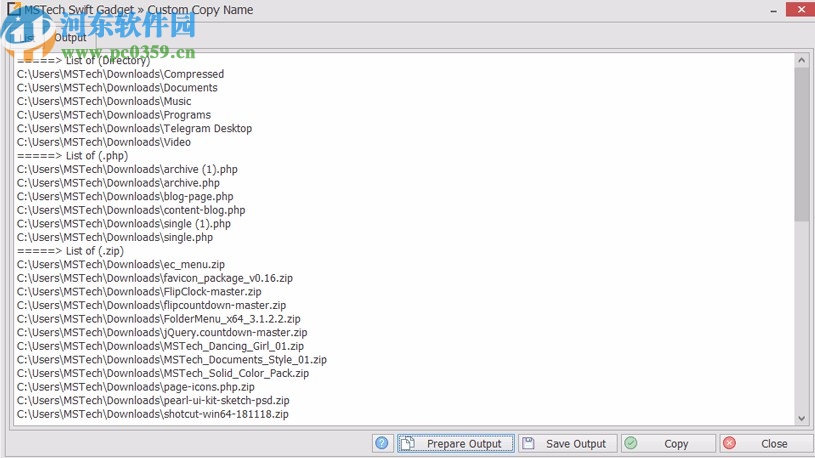Click the 'MSTech_Dancing_Girl_01.zip' line

(x=160, y=346)
